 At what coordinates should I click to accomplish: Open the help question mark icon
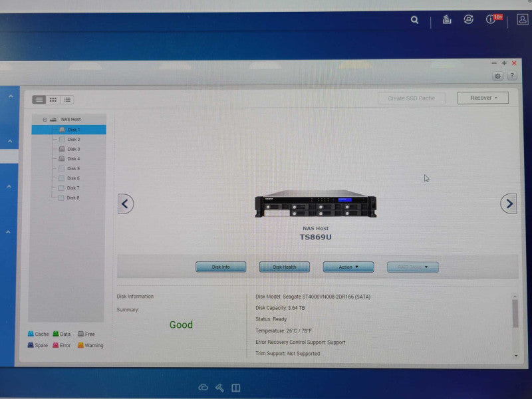click(512, 76)
